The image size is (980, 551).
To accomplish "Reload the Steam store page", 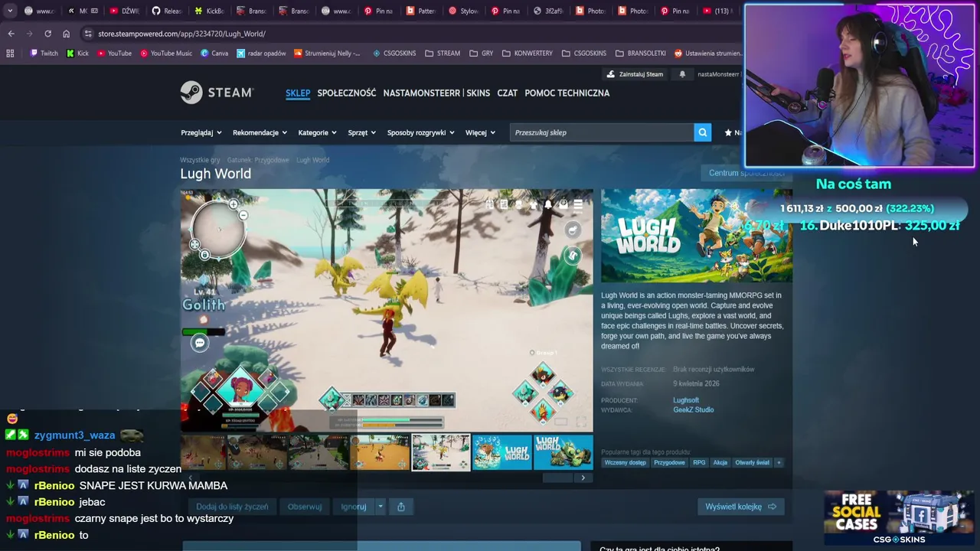I will 47,34.
